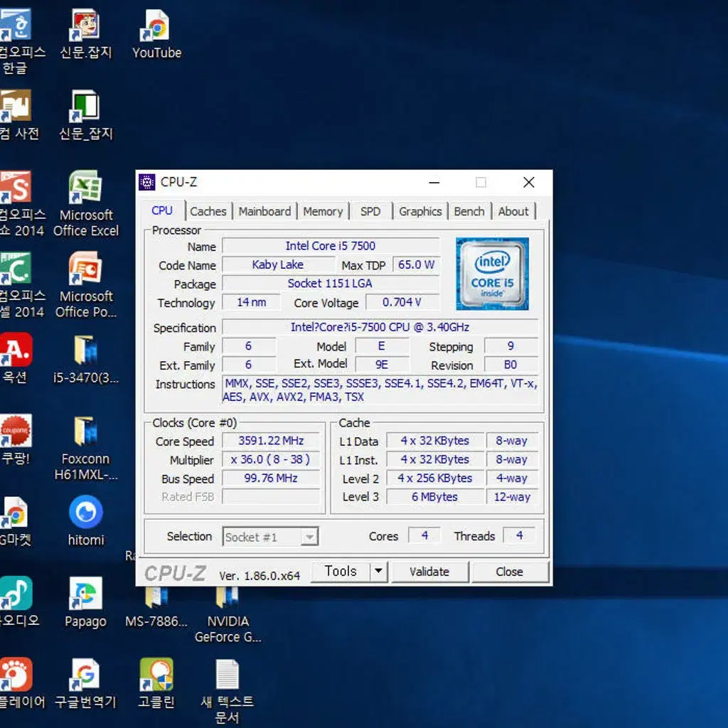Click the Level 3 value 6 MBytes

click(x=435, y=496)
